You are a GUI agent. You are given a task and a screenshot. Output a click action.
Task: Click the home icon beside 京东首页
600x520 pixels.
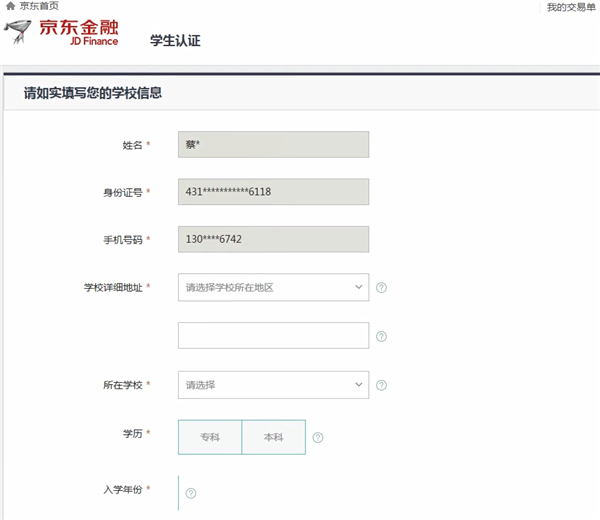pyautogui.click(x=11, y=6)
